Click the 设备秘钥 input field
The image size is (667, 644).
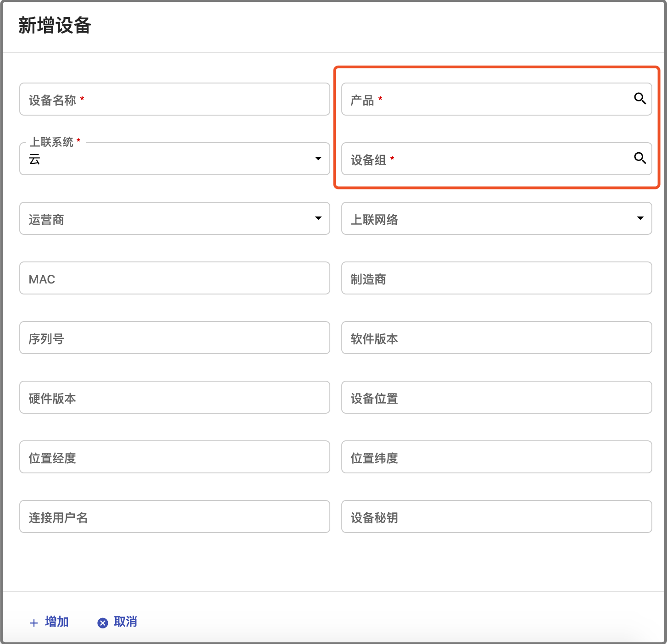(x=496, y=516)
